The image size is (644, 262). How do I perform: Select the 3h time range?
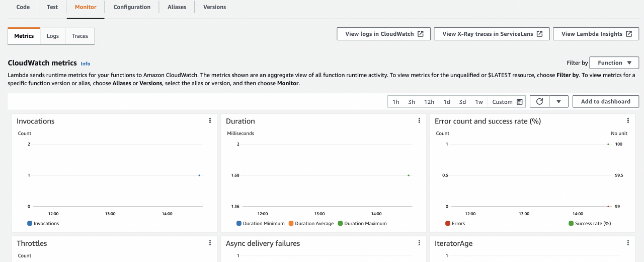click(412, 102)
